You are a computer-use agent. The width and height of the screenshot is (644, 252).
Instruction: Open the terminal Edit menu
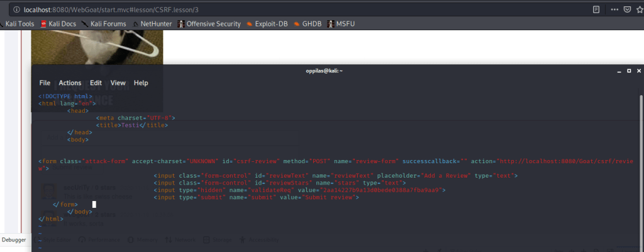(96, 83)
